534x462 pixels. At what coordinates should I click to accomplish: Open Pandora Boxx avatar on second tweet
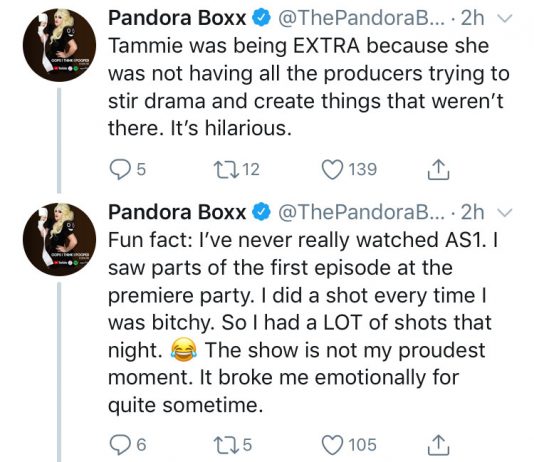click(59, 239)
